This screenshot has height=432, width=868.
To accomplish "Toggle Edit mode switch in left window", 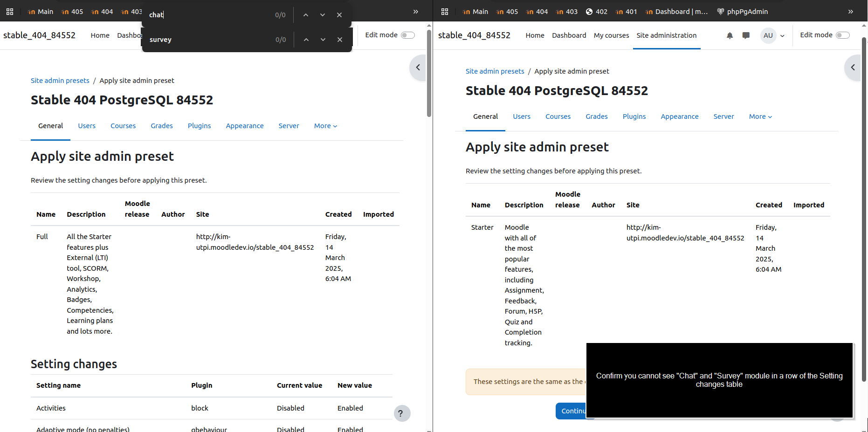I will 408,35.
